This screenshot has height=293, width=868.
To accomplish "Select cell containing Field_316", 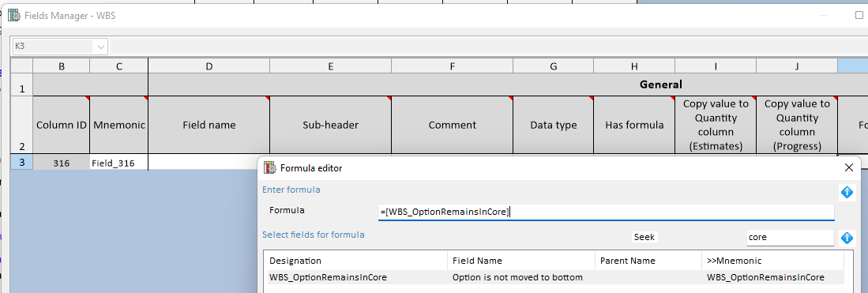I will coord(118,163).
